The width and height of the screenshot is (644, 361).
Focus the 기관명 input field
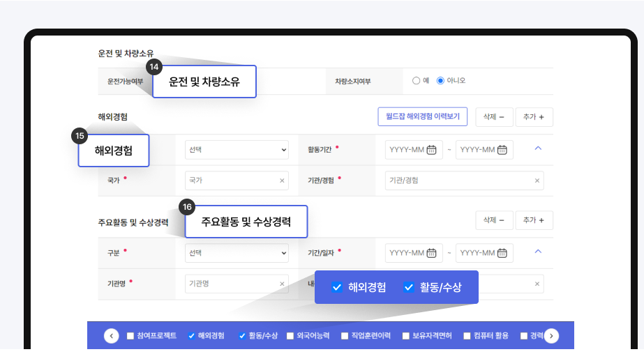coord(237,284)
